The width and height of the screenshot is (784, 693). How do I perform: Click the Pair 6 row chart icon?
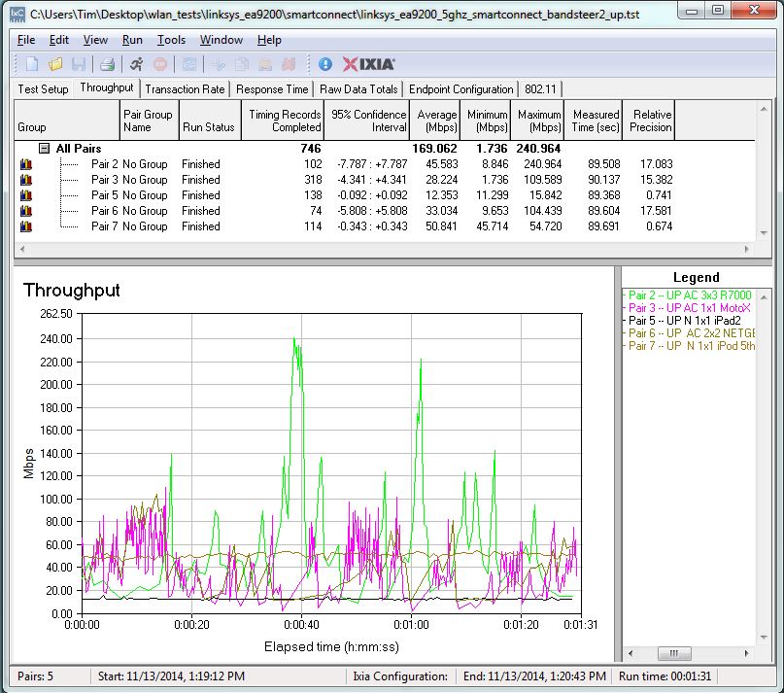[x=26, y=211]
